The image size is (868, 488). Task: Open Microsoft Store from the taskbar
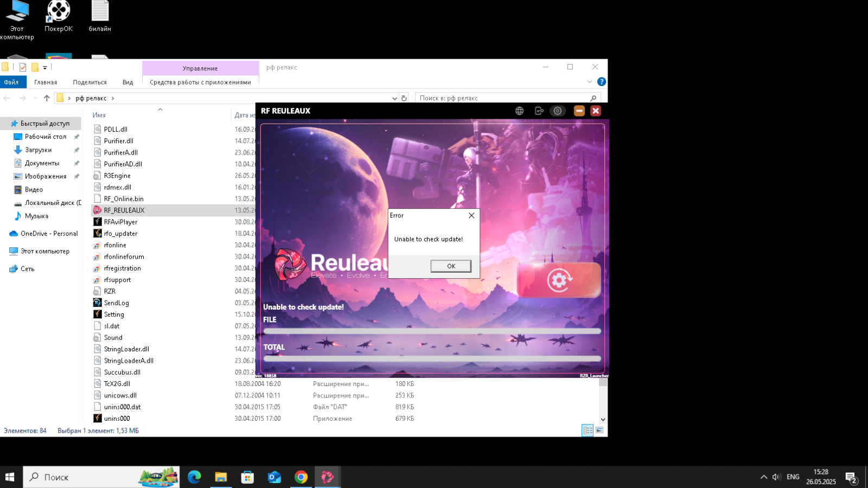(x=247, y=477)
